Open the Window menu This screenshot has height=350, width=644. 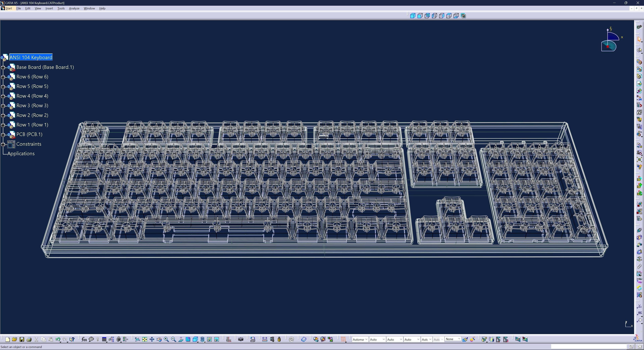pyautogui.click(x=89, y=8)
